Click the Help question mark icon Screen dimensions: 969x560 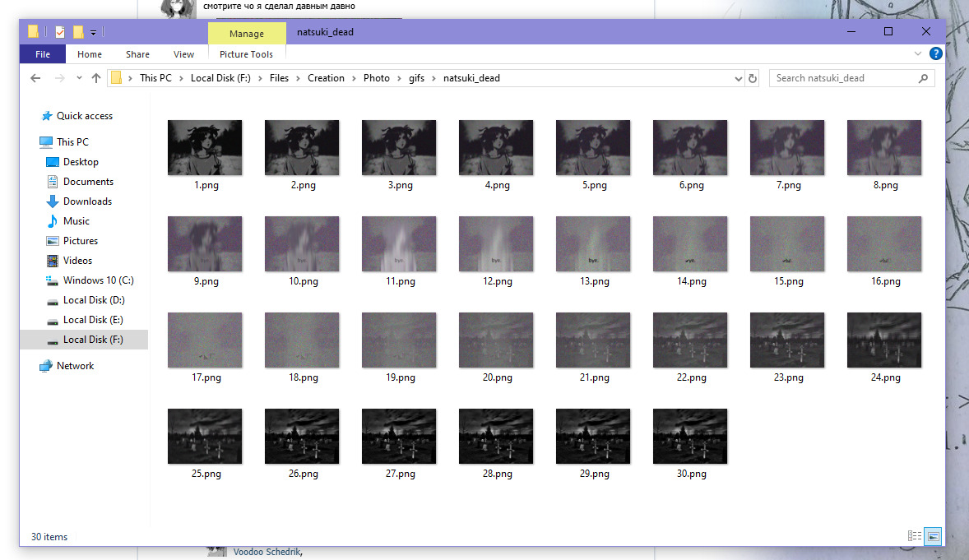[x=935, y=54]
